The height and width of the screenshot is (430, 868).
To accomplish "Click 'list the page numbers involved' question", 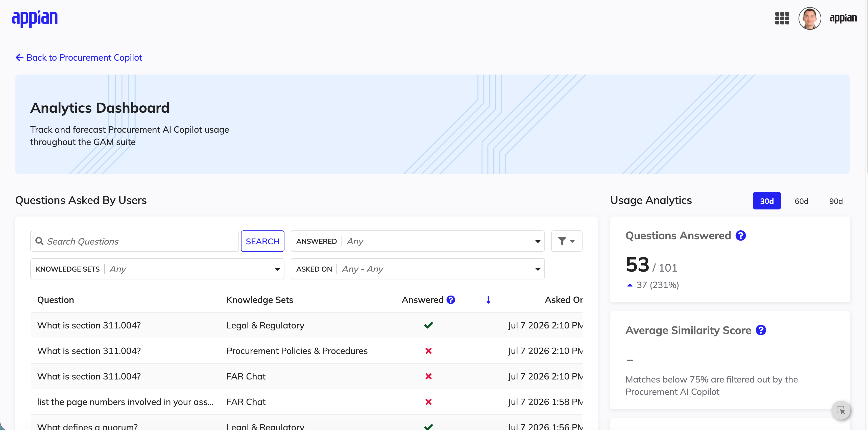I will click(125, 402).
